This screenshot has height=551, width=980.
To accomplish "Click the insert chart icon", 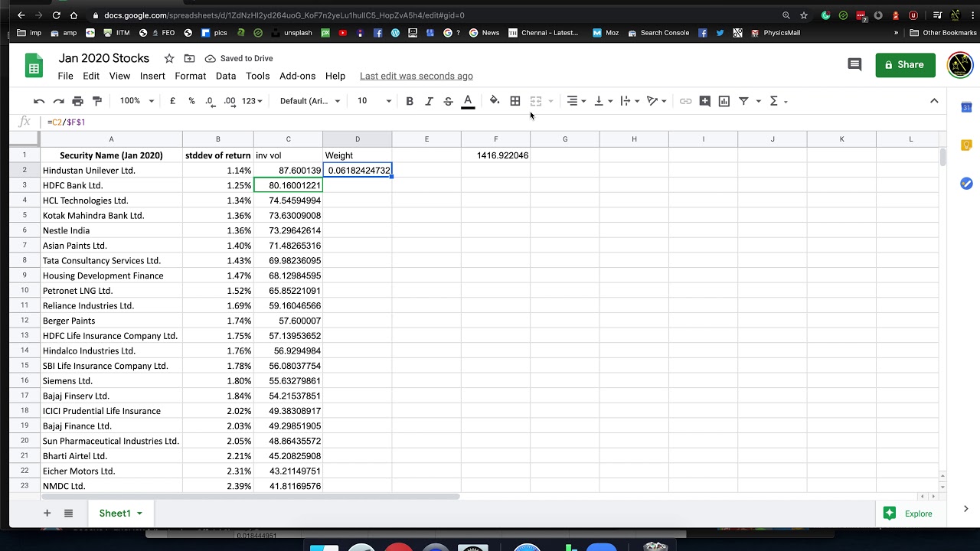I will coord(724,101).
